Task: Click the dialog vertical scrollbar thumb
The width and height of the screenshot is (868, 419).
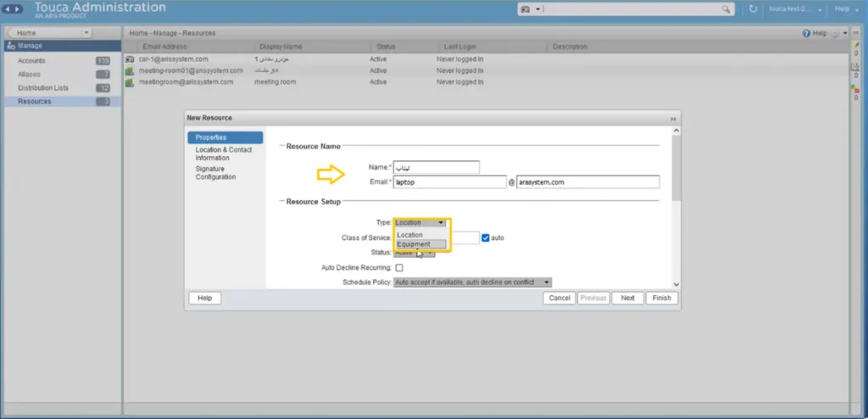Action: 676,168
